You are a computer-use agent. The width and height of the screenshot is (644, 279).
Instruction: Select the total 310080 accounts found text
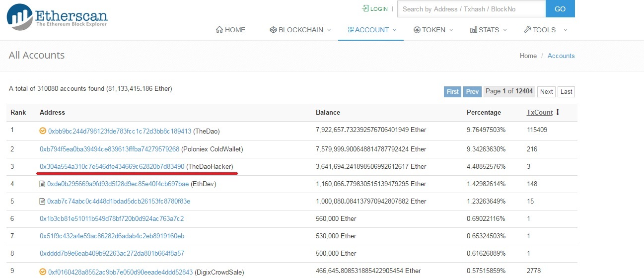click(x=90, y=89)
